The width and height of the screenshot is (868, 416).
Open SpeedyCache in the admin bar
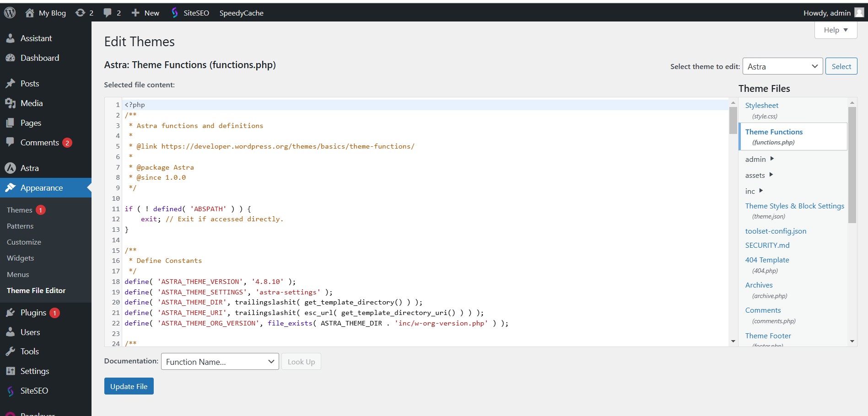point(241,13)
